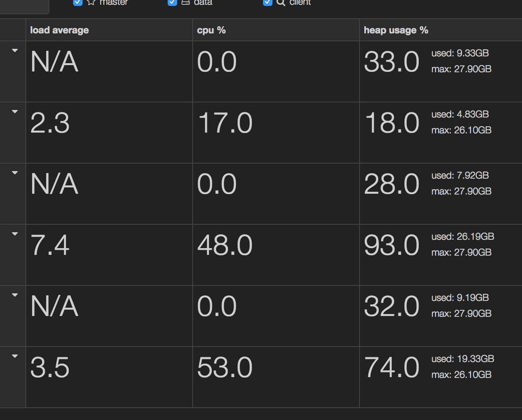Click cpu 0.0 in the 33.0 heap row

(x=217, y=62)
